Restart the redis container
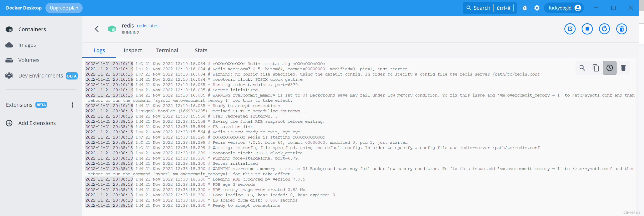644x216 pixels. (604, 29)
